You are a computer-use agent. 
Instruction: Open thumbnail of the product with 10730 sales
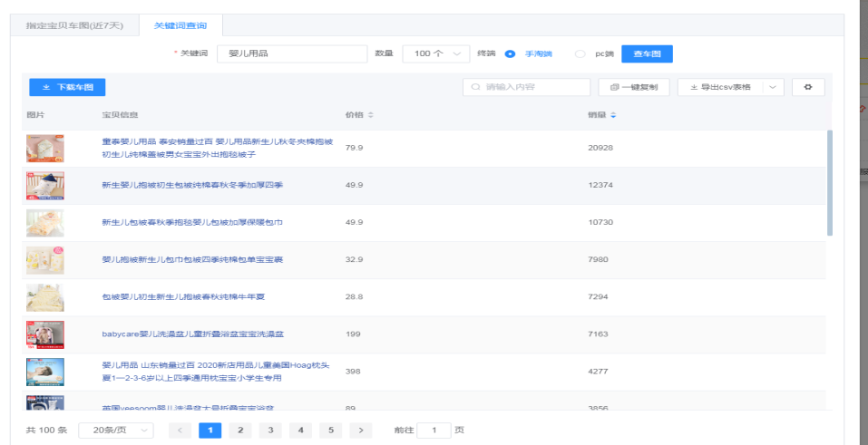pos(44,223)
